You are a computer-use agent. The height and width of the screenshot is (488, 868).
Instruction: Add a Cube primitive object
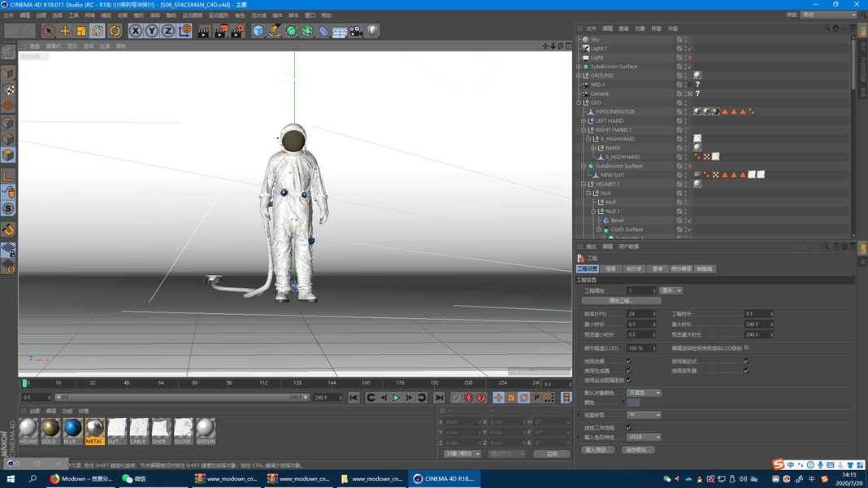(x=258, y=31)
